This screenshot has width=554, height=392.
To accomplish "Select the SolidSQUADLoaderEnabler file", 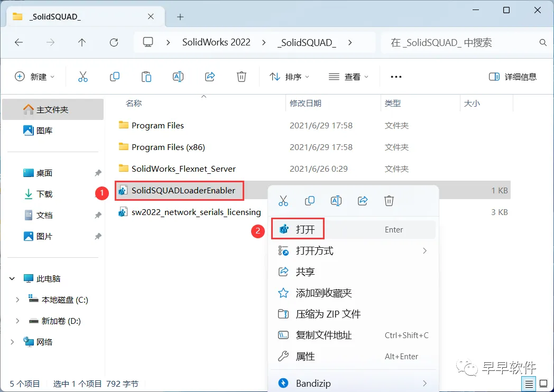I will (180, 191).
